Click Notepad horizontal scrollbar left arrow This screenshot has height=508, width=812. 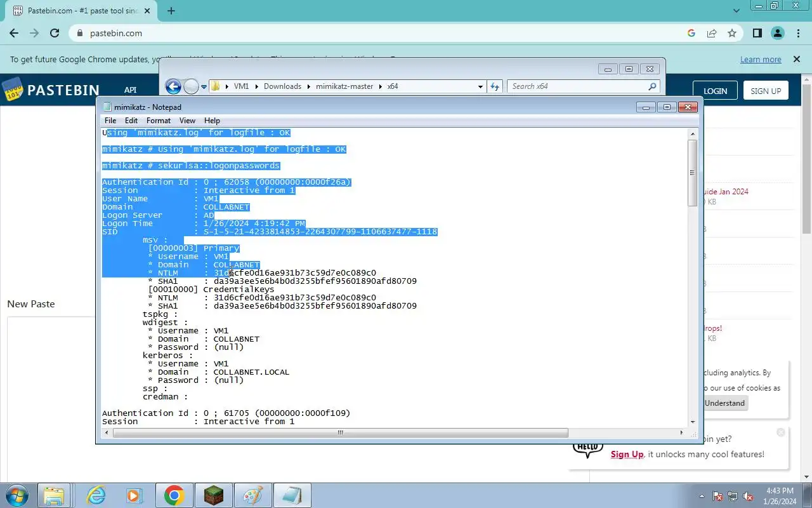(x=107, y=432)
